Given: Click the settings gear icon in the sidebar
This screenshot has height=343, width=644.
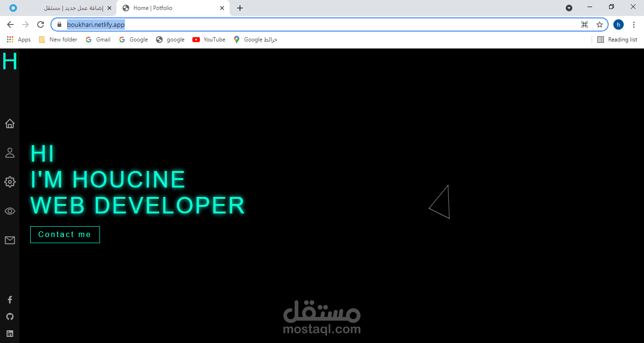Looking at the screenshot, I should click(10, 182).
